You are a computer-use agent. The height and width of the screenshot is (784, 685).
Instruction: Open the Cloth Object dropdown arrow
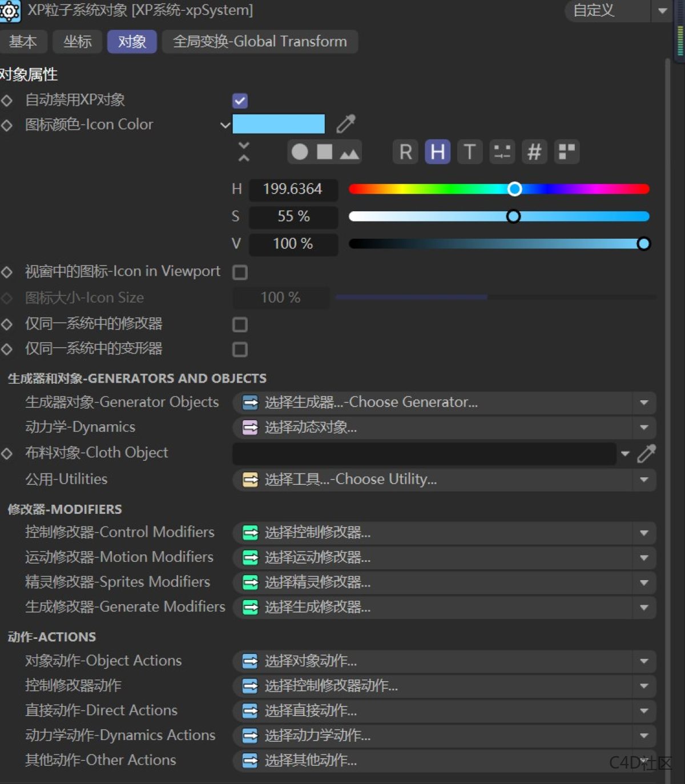[x=624, y=454]
